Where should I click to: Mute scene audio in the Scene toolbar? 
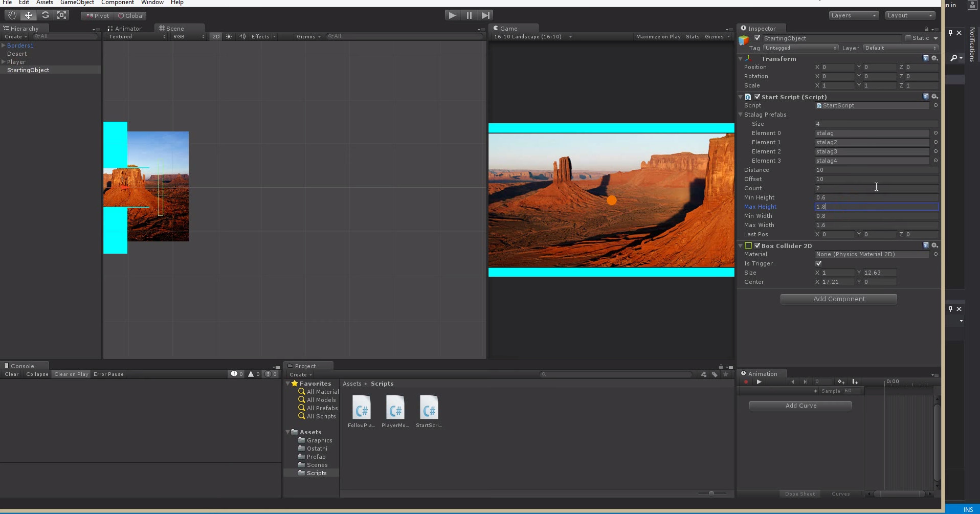(x=242, y=36)
